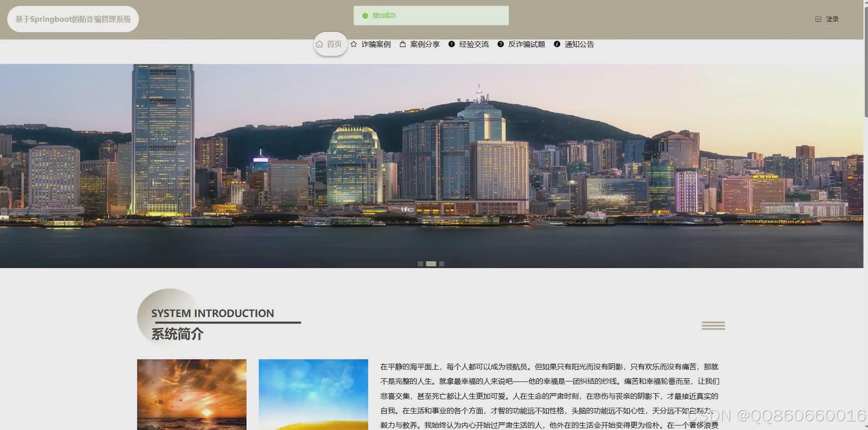Click the bag icon beside 案例分享

pos(403,44)
